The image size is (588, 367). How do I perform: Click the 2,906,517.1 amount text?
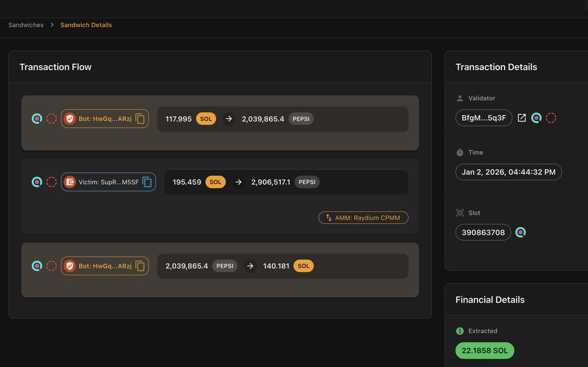click(271, 182)
